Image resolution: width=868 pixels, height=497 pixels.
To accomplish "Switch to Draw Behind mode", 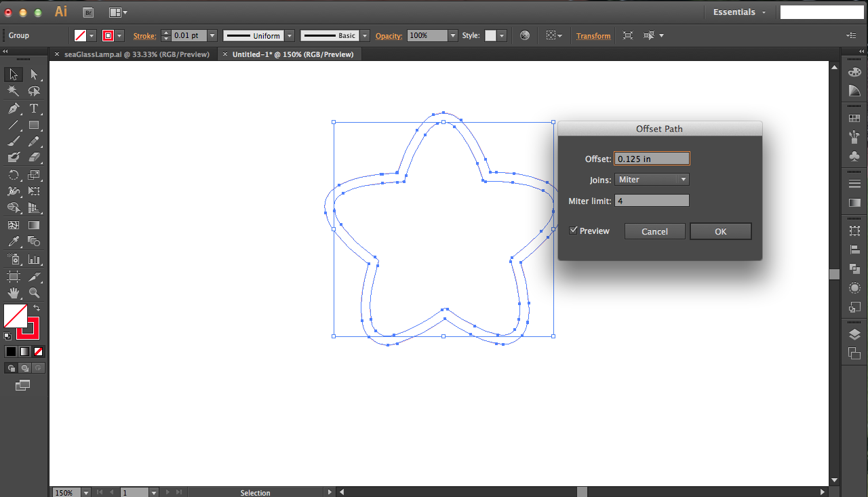I will click(x=24, y=367).
